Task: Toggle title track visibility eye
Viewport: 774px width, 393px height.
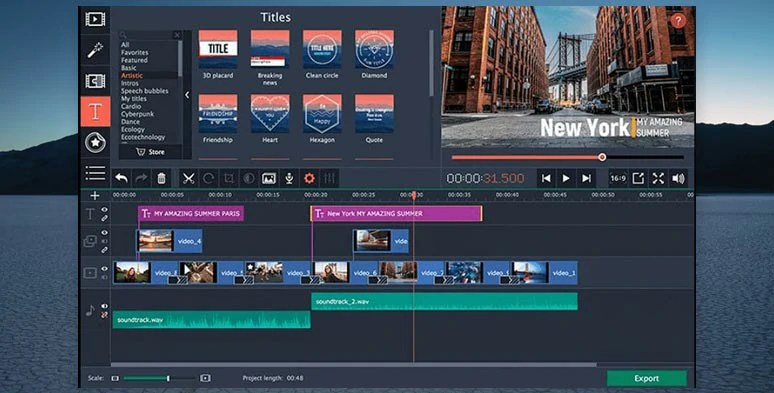Action: (104, 210)
